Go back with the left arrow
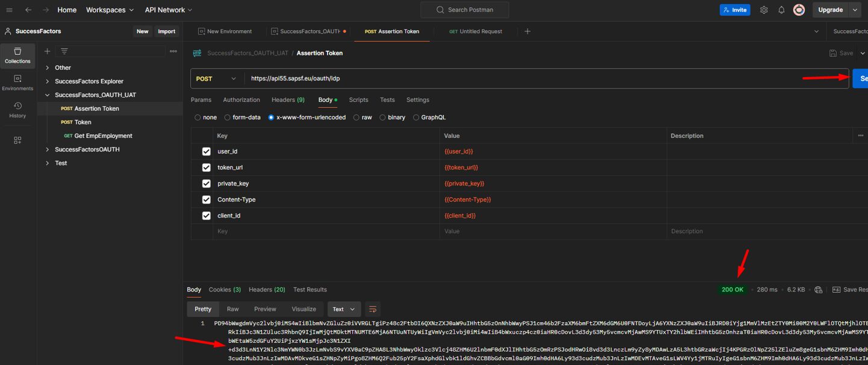Image resolution: width=868 pixels, height=365 pixels. (x=28, y=10)
